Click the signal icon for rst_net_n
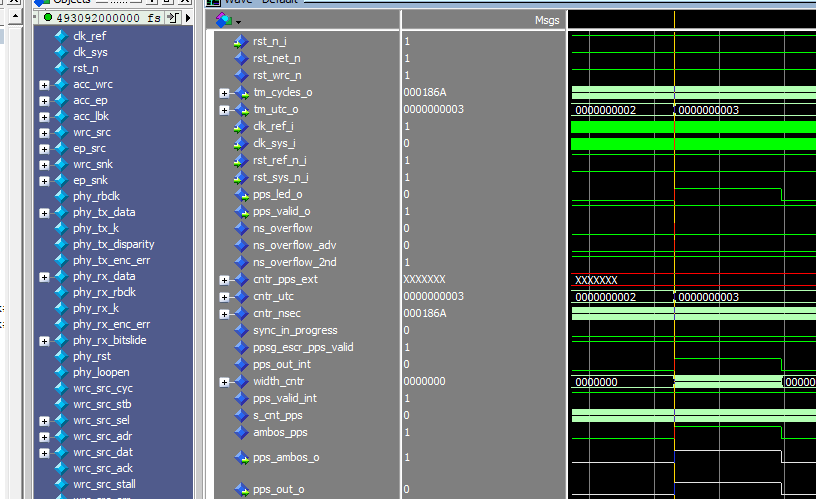 pyautogui.click(x=241, y=58)
